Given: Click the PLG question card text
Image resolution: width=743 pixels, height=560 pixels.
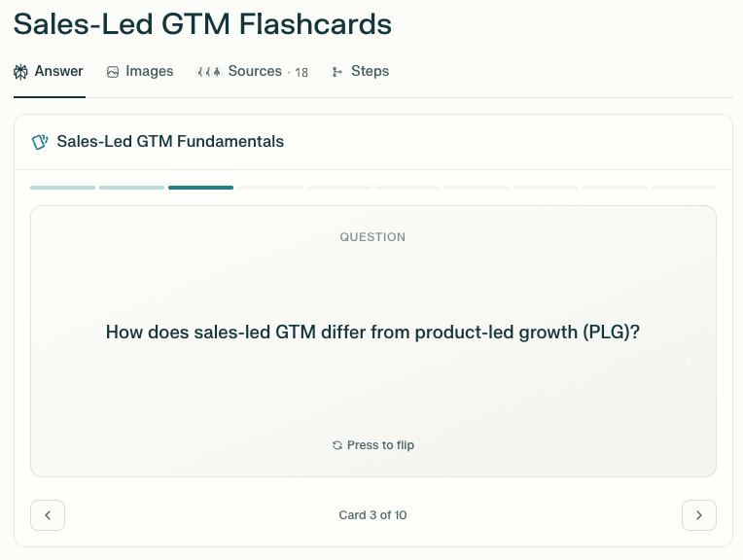Looking at the screenshot, I should point(372,332).
